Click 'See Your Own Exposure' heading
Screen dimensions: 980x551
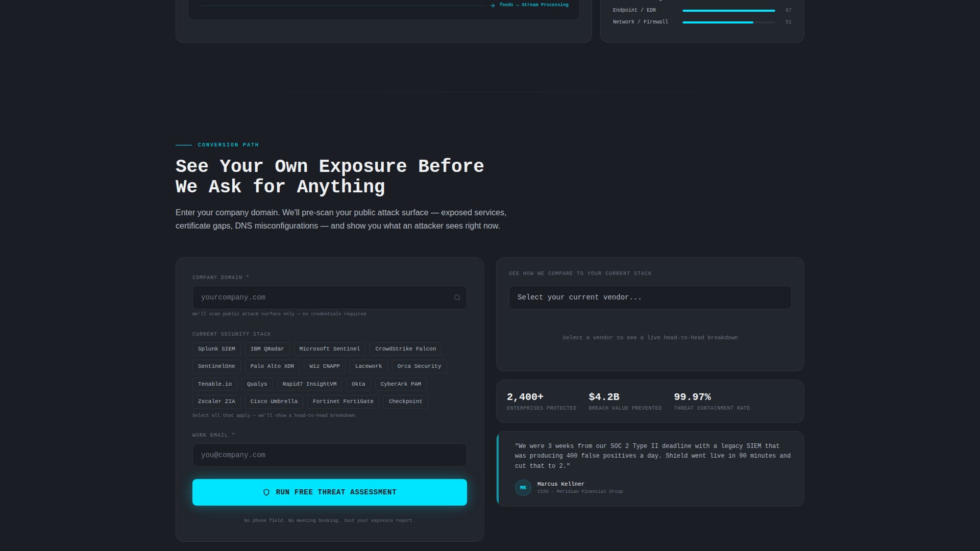point(330,177)
